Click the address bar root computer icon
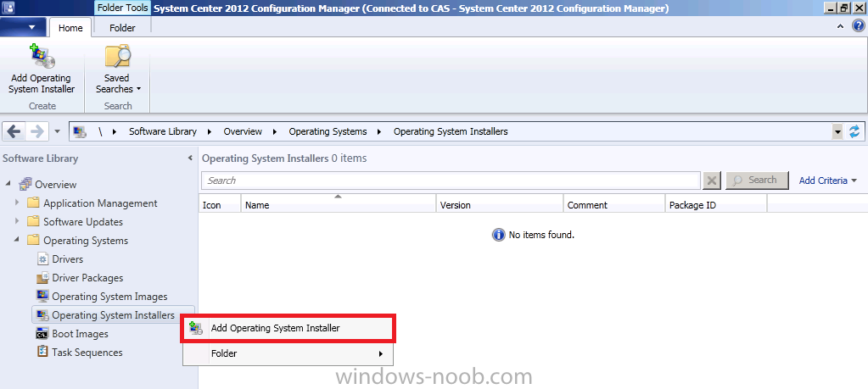The height and width of the screenshot is (389, 868). [x=81, y=131]
